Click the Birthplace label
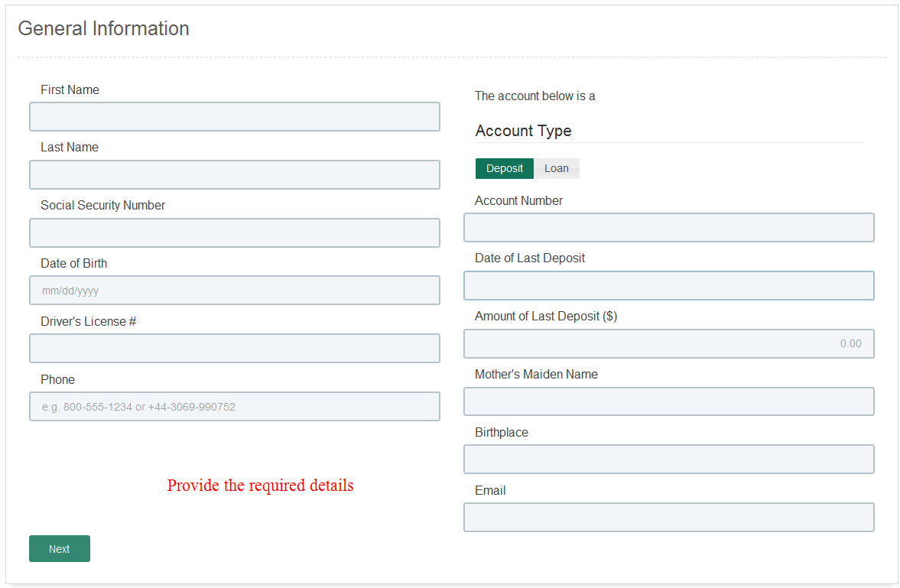 (x=502, y=432)
